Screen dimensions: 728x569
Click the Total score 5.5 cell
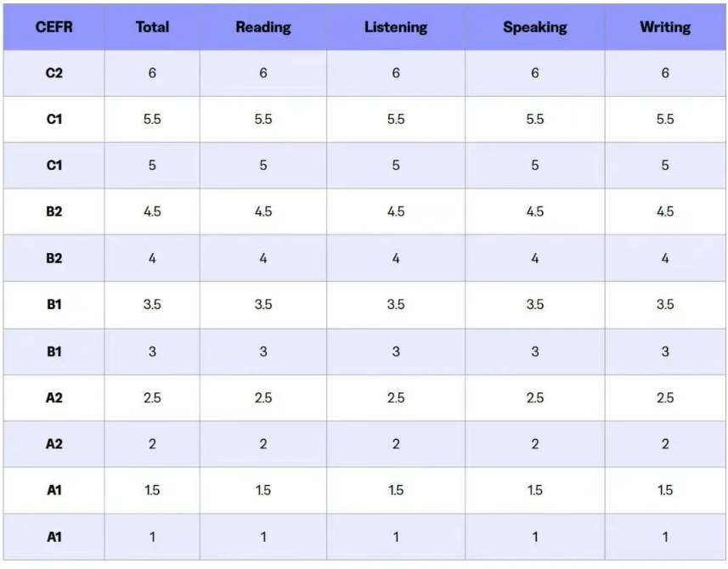tap(152, 120)
